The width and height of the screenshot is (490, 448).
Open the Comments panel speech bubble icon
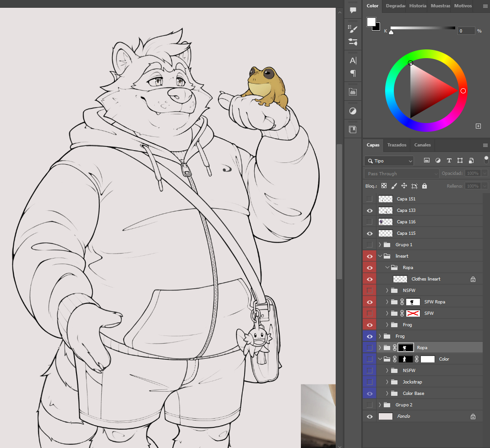pos(353,10)
